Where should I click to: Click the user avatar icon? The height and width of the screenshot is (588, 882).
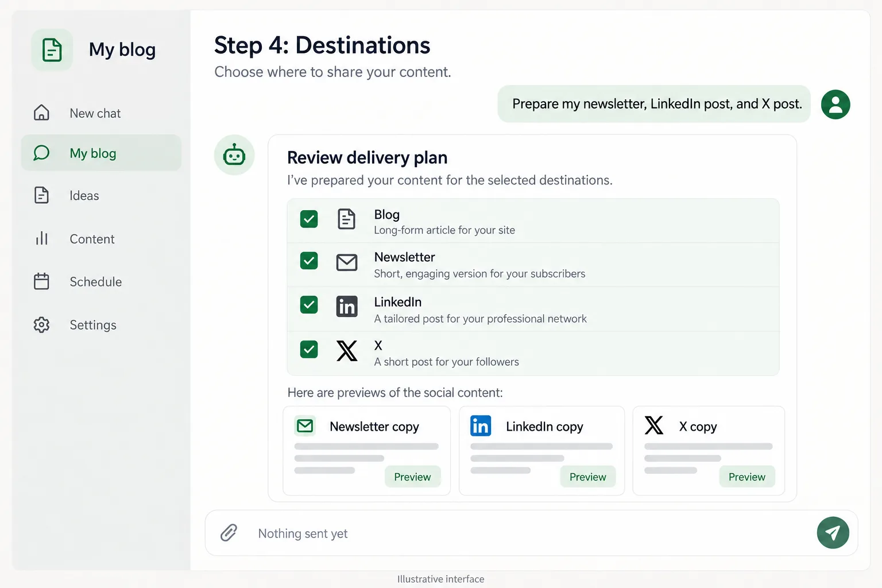click(x=835, y=105)
